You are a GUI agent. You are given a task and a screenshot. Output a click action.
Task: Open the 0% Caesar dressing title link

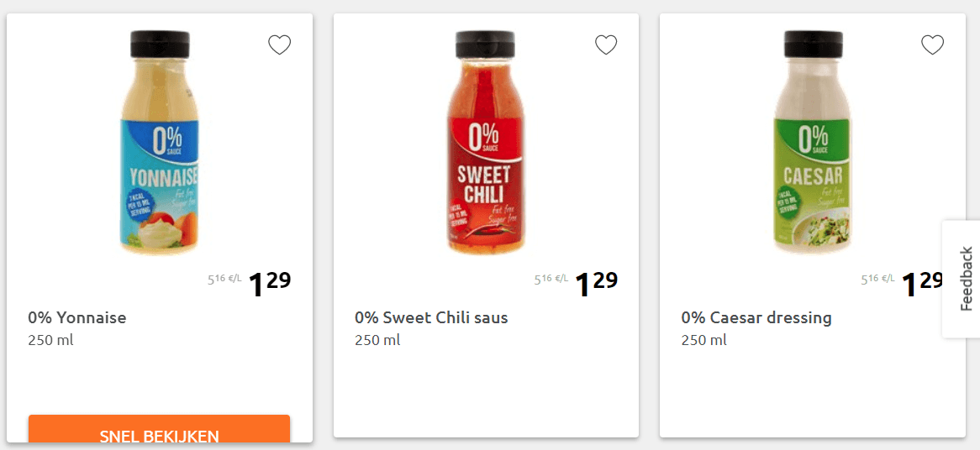[756, 317]
